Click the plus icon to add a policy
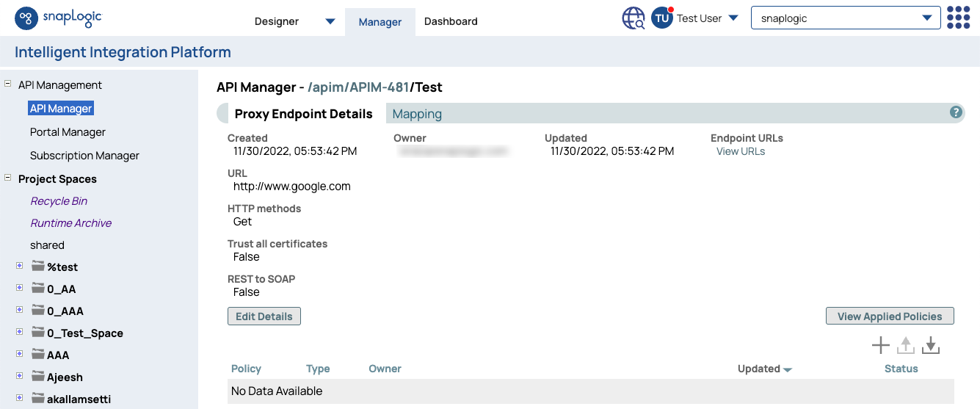This screenshot has width=980, height=409. pyautogui.click(x=880, y=345)
